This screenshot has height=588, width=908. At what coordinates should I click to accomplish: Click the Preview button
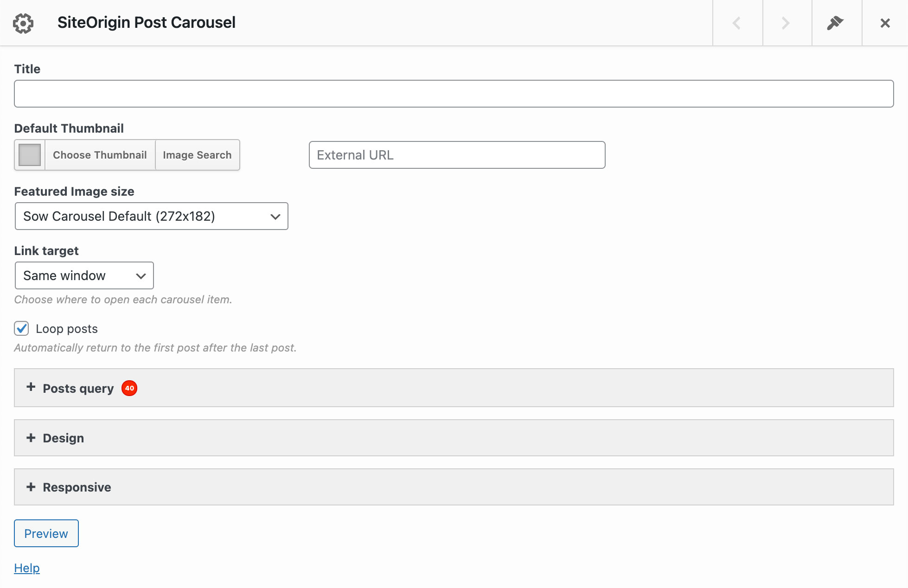coord(46,533)
